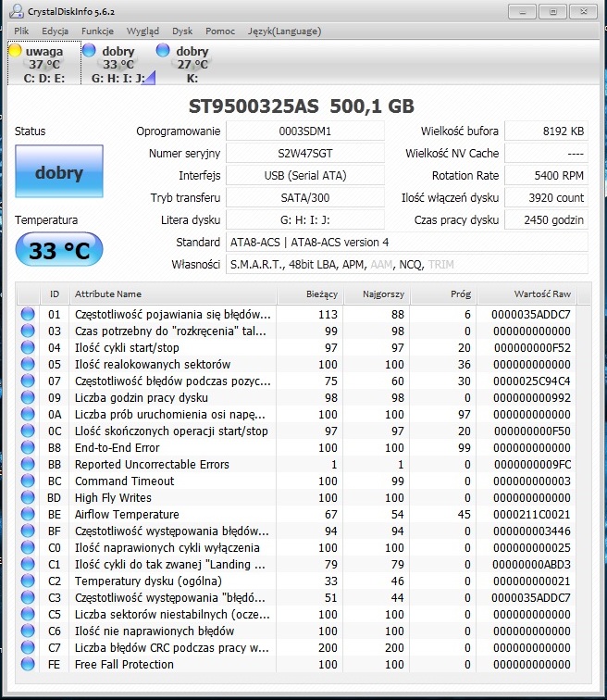Click the blue status orb of the 27 °C disk
Viewport: 607px width, 700px height.
163,50
